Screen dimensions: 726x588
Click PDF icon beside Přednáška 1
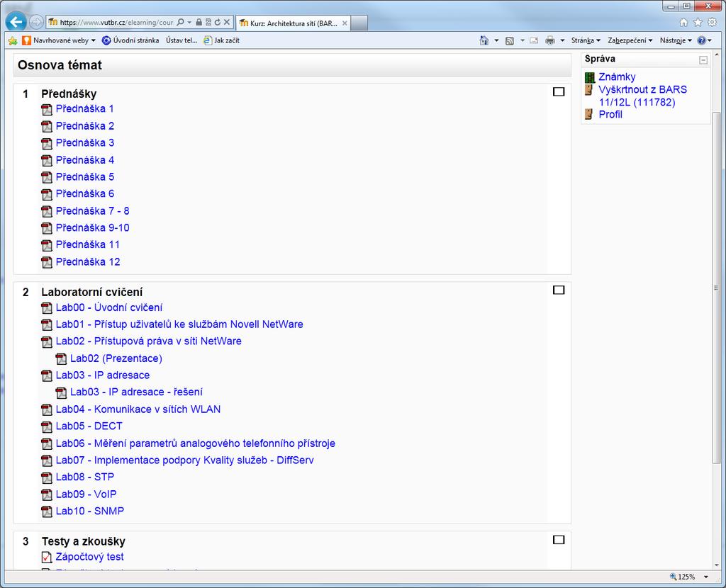click(x=47, y=110)
